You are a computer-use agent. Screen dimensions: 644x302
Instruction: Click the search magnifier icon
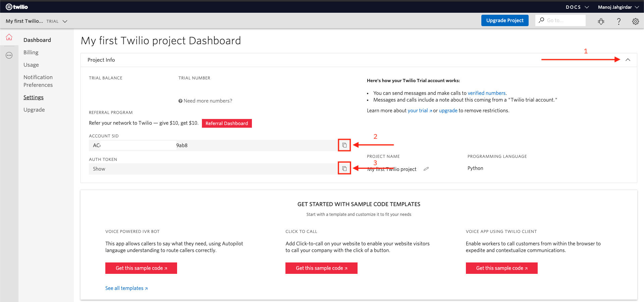tap(541, 20)
